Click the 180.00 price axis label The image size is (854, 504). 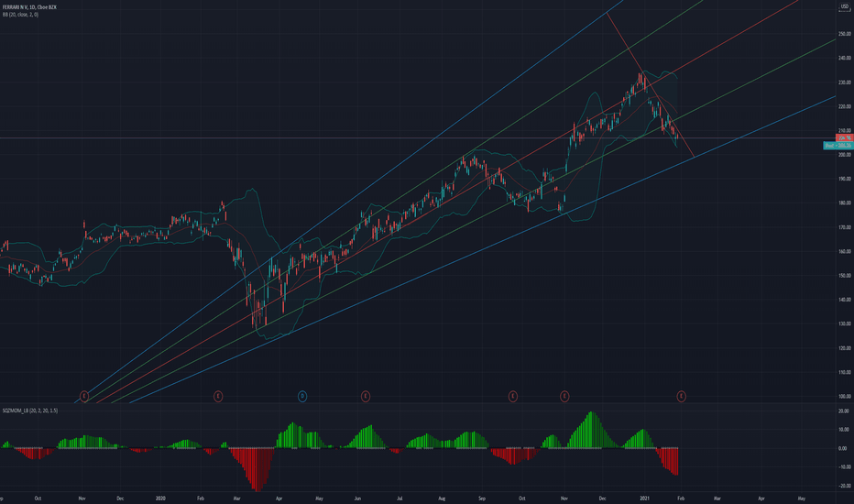click(x=844, y=203)
